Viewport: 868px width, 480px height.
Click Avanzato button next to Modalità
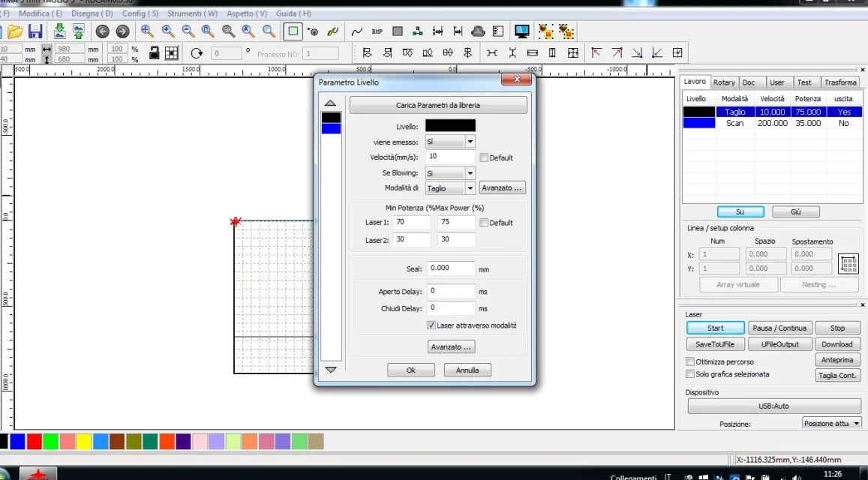click(x=502, y=187)
